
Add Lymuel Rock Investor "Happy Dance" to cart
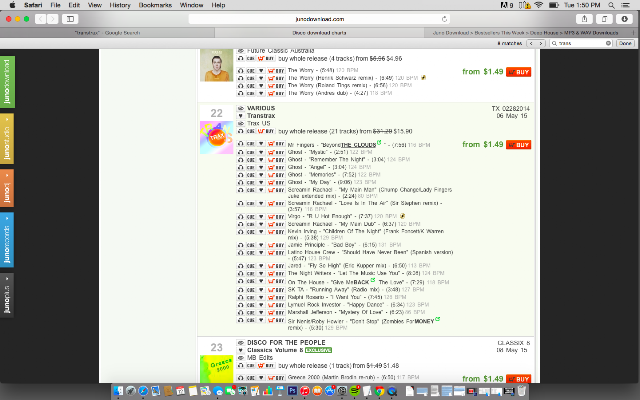[276, 304]
